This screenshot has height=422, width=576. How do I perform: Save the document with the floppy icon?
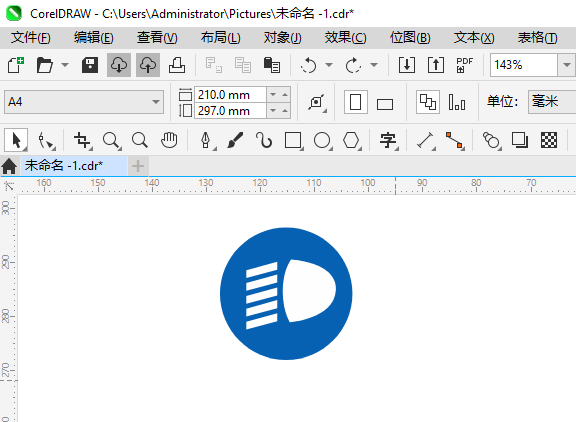[x=90, y=65]
